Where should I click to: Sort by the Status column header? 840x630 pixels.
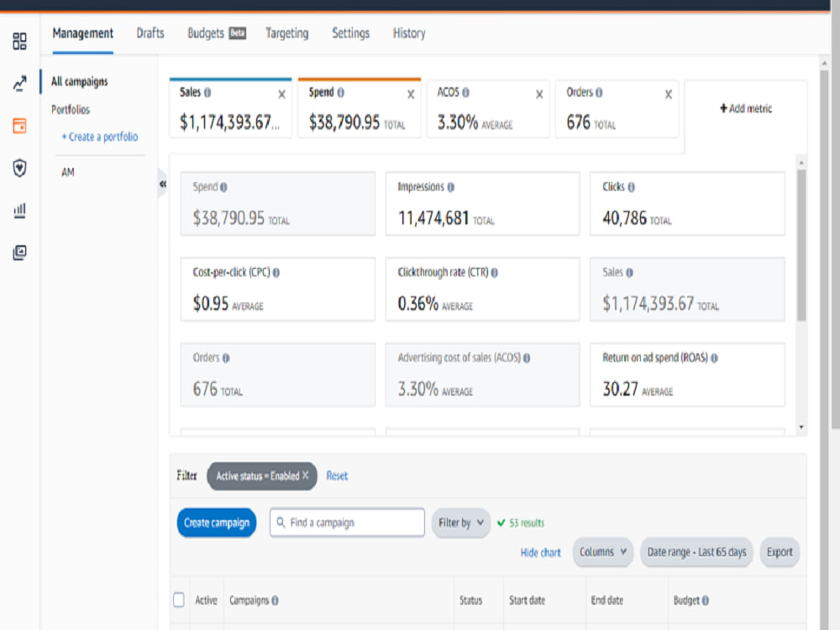tap(470, 601)
